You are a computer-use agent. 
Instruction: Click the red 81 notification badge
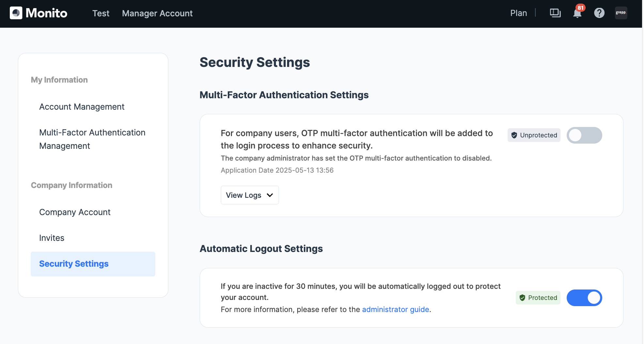coord(581,8)
